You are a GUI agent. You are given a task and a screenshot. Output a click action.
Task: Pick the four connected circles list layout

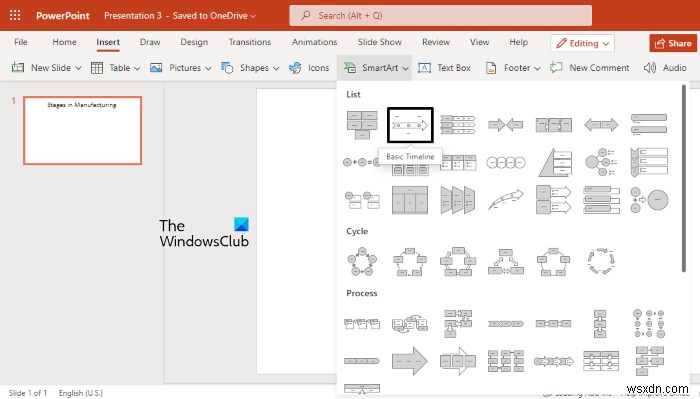(x=505, y=162)
